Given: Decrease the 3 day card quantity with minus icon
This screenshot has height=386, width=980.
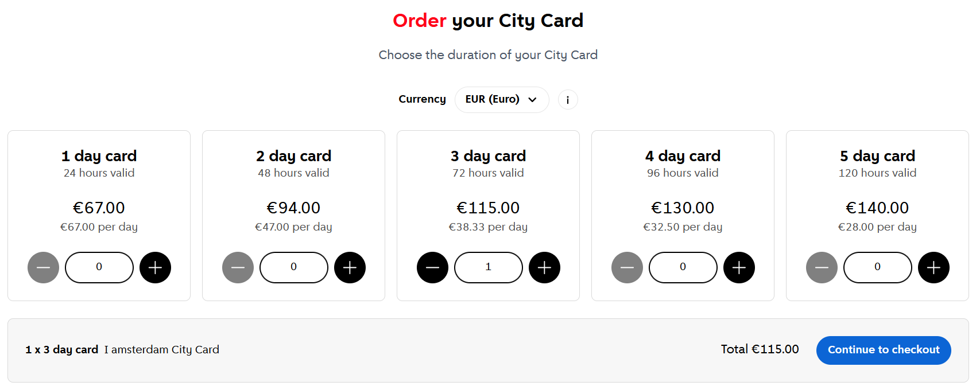Looking at the screenshot, I should pos(432,267).
